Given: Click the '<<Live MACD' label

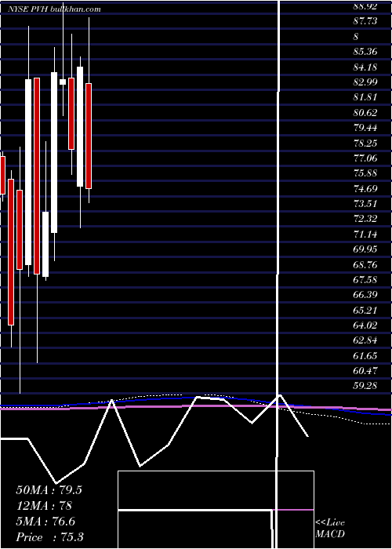Looking at the screenshot, I should tap(330, 529).
